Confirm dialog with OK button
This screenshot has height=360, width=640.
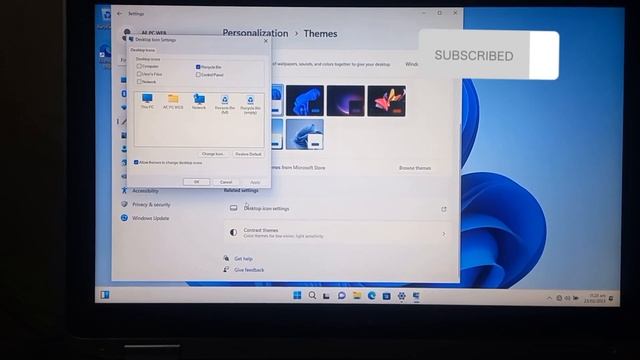click(196, 182)
